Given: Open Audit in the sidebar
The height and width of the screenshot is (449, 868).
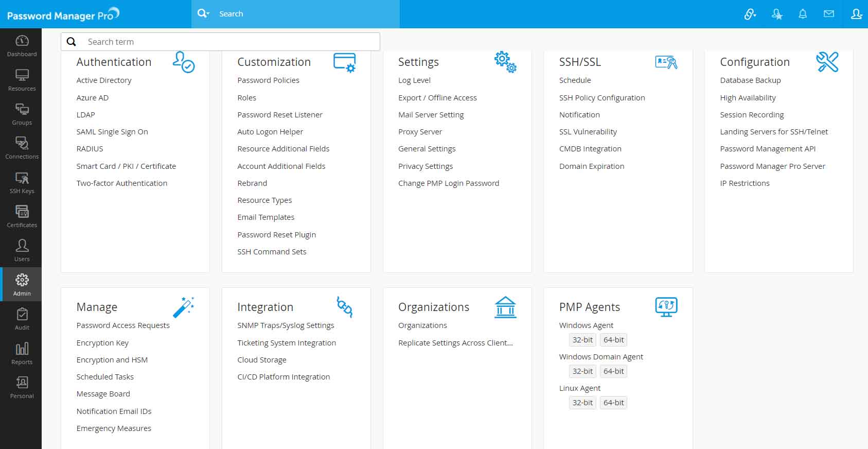Looking at the screenshot, I should click(22, 319).
